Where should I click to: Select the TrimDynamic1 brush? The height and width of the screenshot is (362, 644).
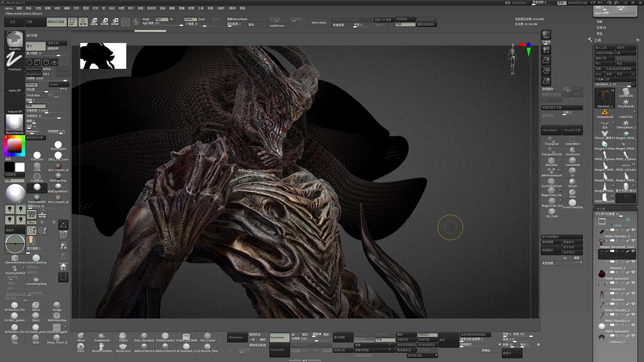pyautogui.click(x=166, y=337)
